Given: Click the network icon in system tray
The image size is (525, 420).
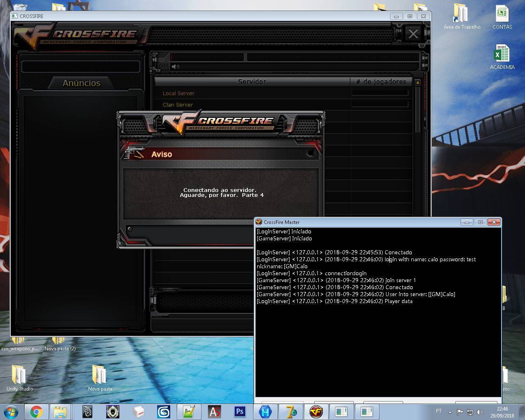Looking at the screenshot, I should point(470,412).
